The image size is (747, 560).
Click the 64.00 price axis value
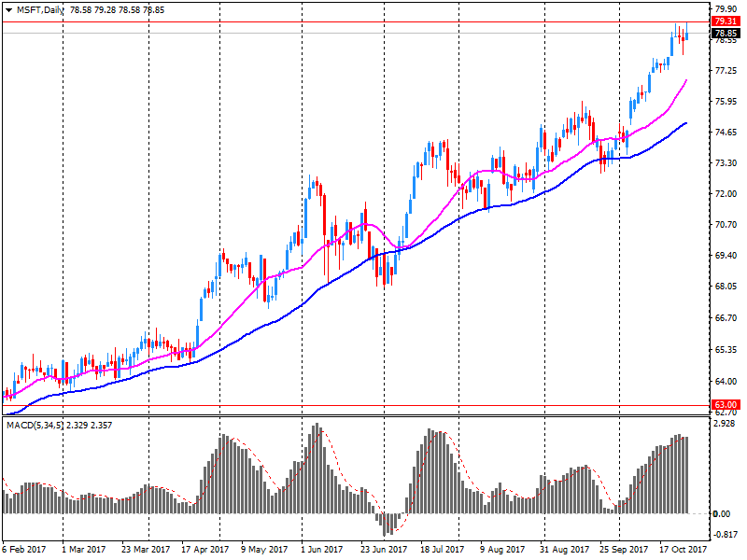click(x=726, y=381)
